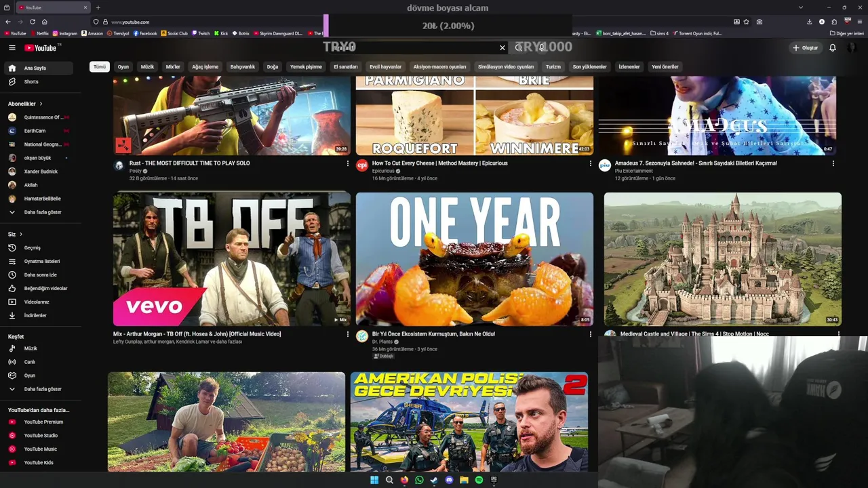Expand Daha fazla göster under Keşfet

[x=38, y=389]
